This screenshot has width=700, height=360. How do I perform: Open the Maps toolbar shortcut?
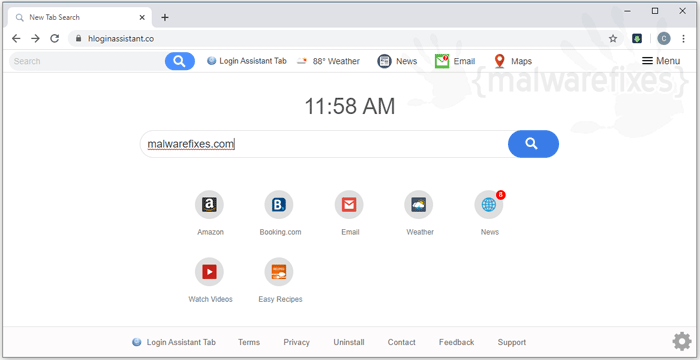tap(512, 61)
